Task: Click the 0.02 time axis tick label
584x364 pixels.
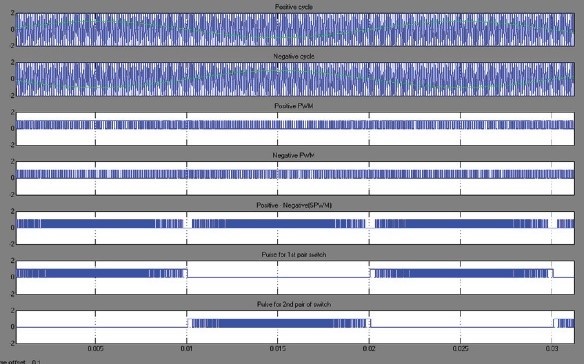Action: point(369,349)
